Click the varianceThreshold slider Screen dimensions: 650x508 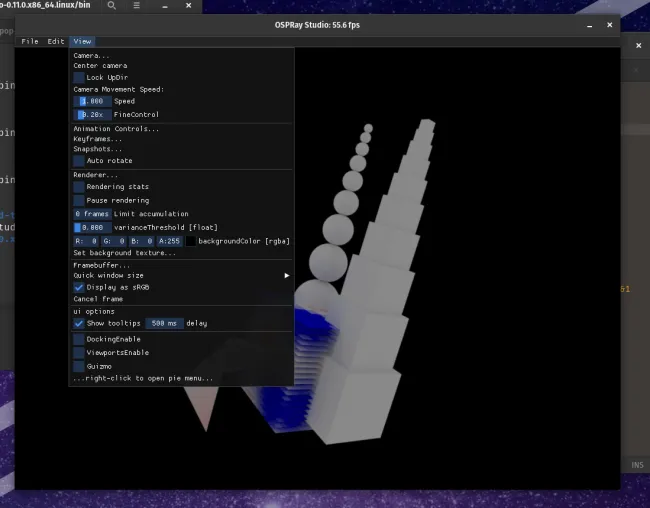pos(92,228)
